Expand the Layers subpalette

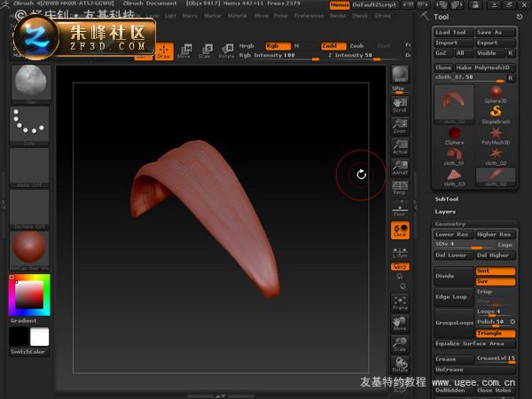click(445, 212)
